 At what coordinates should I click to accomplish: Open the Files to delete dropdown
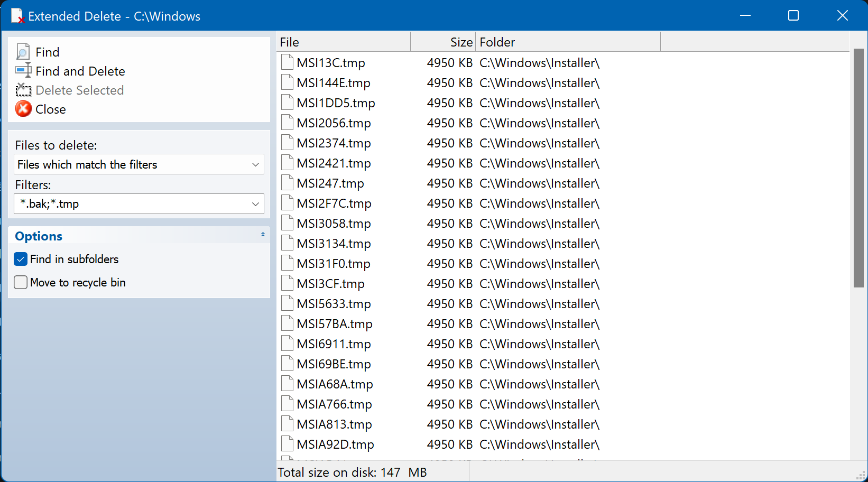pos(139,164)
